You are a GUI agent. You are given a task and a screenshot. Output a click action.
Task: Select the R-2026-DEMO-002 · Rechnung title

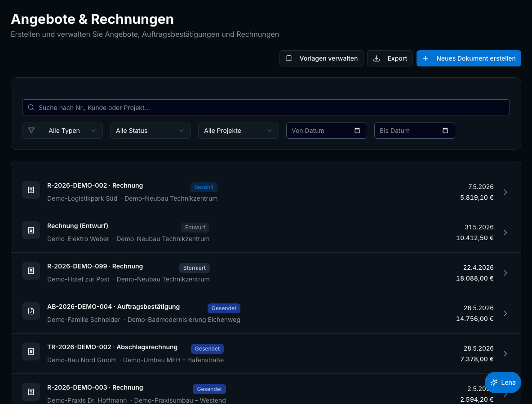[95, 185]
